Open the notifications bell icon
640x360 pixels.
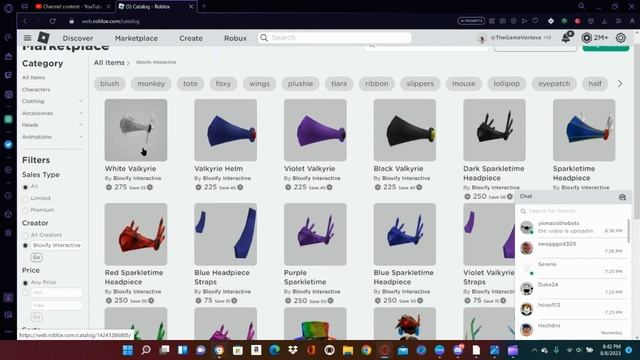566,38
